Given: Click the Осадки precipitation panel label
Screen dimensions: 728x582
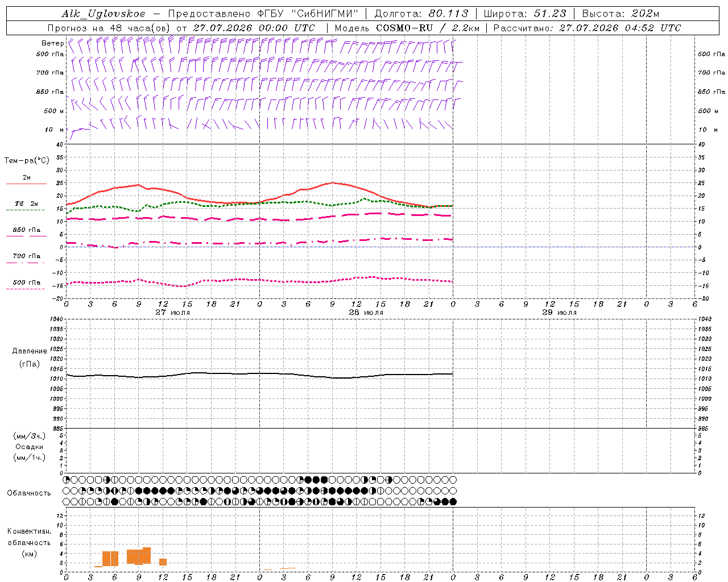Looking at the screenshot, I should click(x=30, y=447).
